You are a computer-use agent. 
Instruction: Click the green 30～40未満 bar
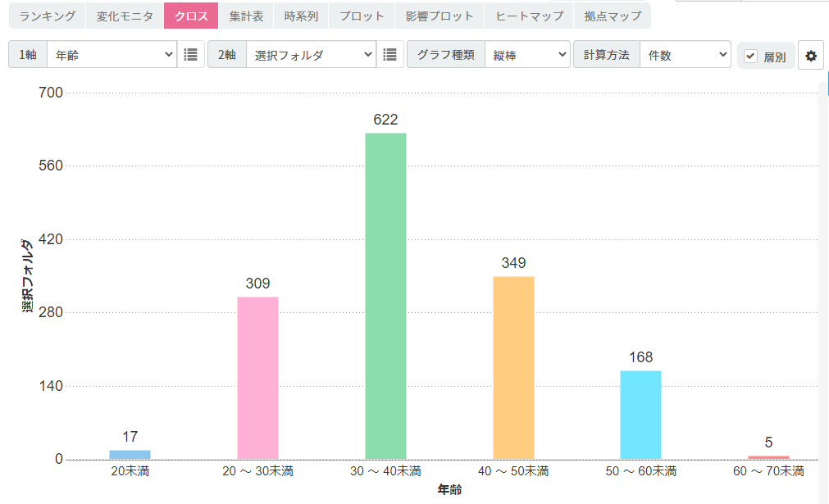[385, 296]
